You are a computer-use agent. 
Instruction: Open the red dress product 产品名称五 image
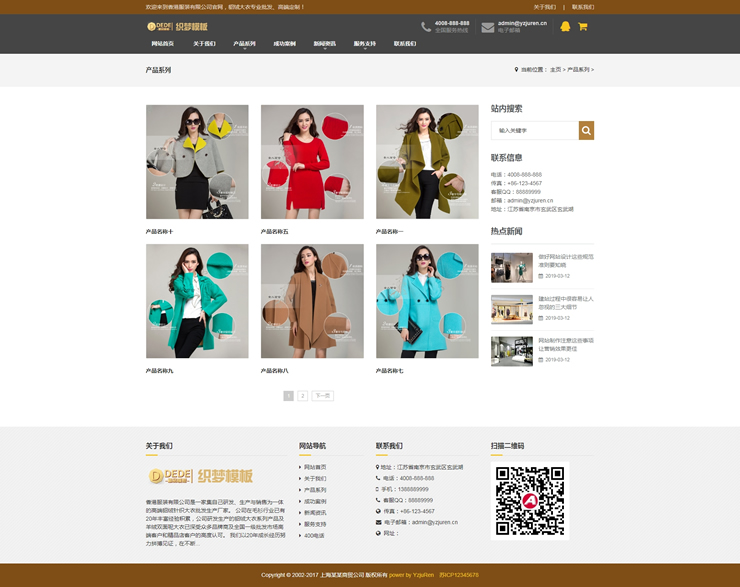(298, 162)
